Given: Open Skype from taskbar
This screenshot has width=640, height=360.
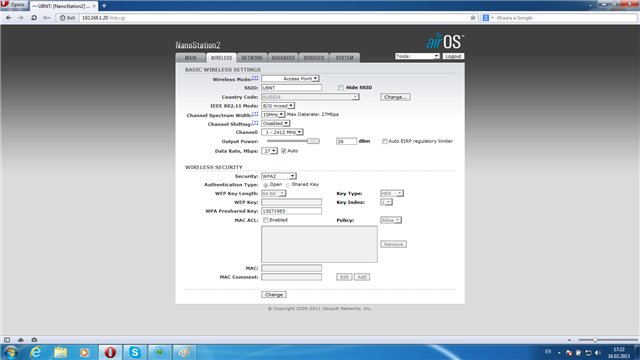Looking at the screenshot, I should click(x=134, y=352).
